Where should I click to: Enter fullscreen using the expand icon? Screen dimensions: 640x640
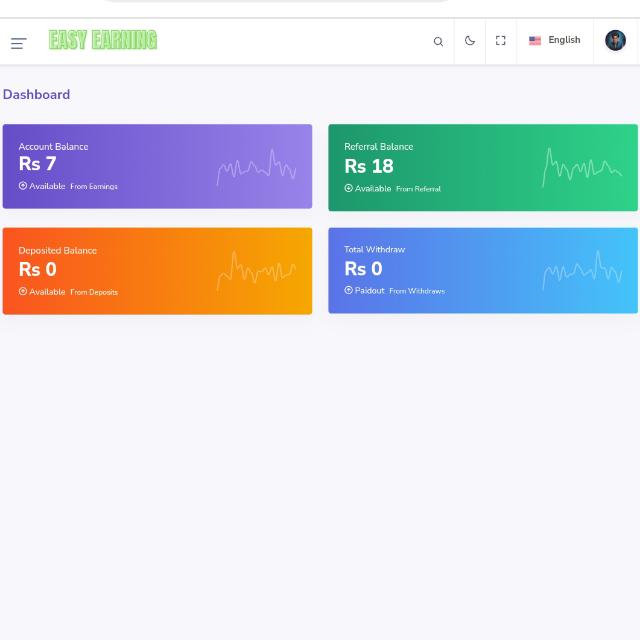tap(500, 40)
